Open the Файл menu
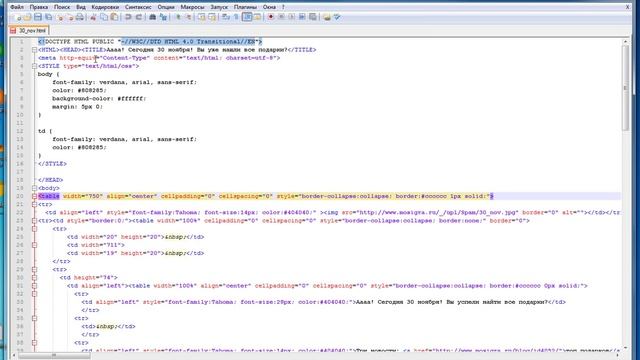 pos(17,7)
